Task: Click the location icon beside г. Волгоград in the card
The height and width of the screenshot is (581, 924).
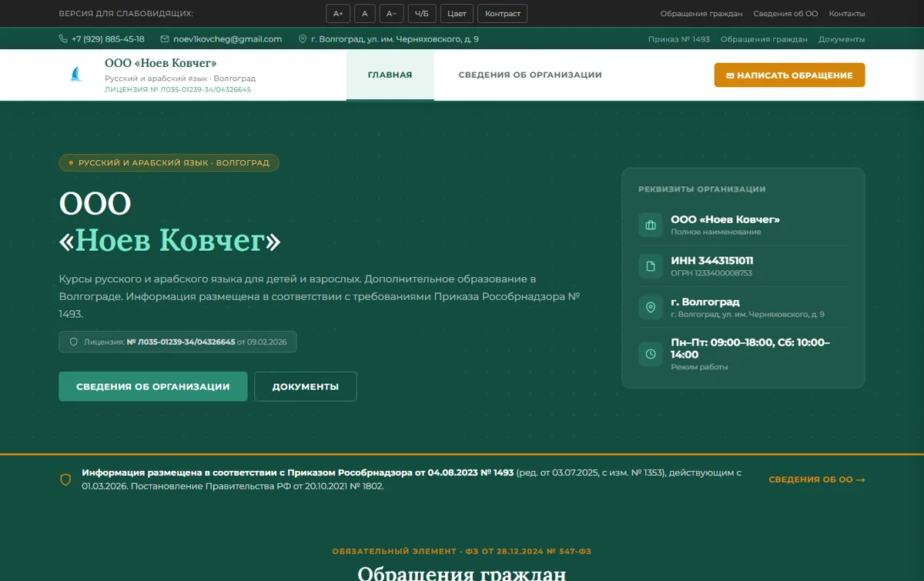Action: point(651,308)
